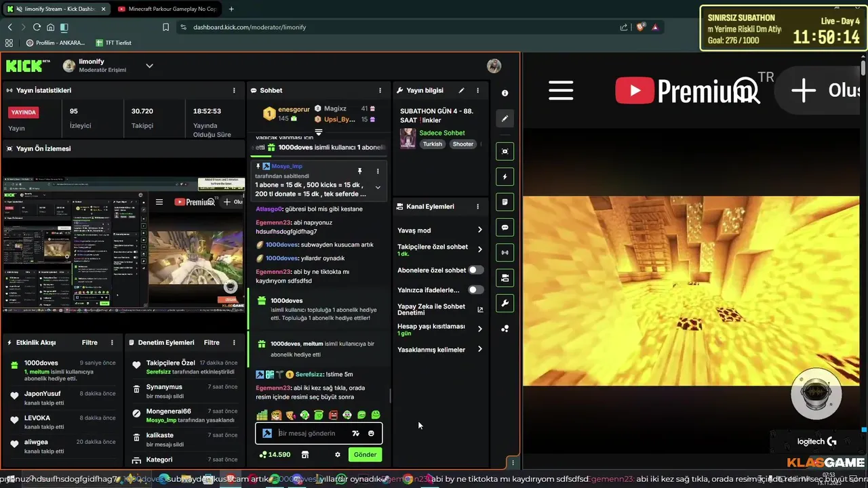Bookmark this page with the address bar icon
Screen dimensions: 868x488
[165, 27]
